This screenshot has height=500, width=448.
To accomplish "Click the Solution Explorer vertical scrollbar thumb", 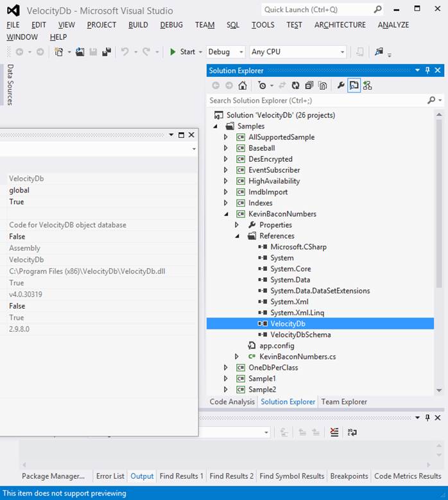I will coord(439,204).
